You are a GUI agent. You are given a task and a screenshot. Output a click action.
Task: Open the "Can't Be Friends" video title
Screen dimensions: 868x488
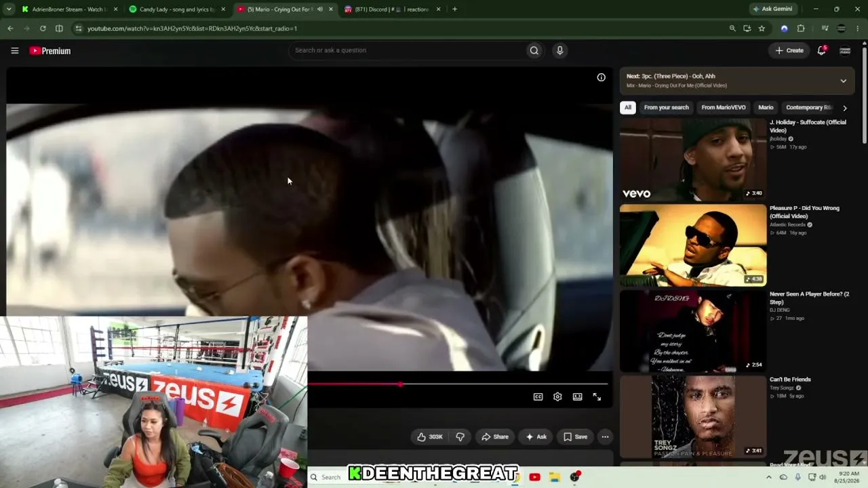click(790, 380)
